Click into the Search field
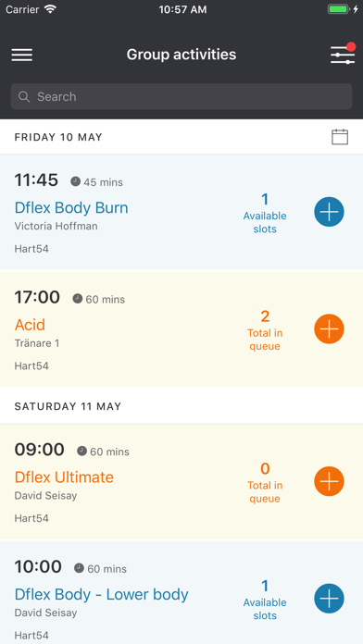 click(x=181, y=96)
